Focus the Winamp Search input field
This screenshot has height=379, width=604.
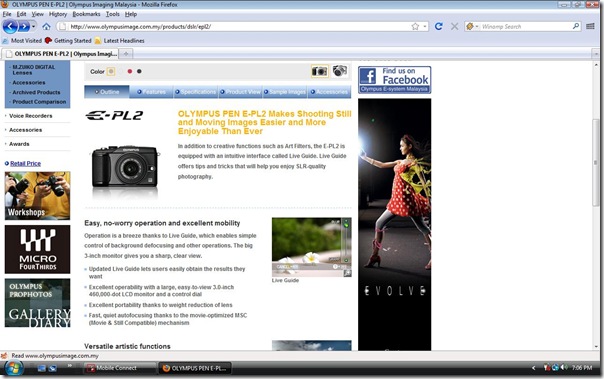click(x=525, y=27)
